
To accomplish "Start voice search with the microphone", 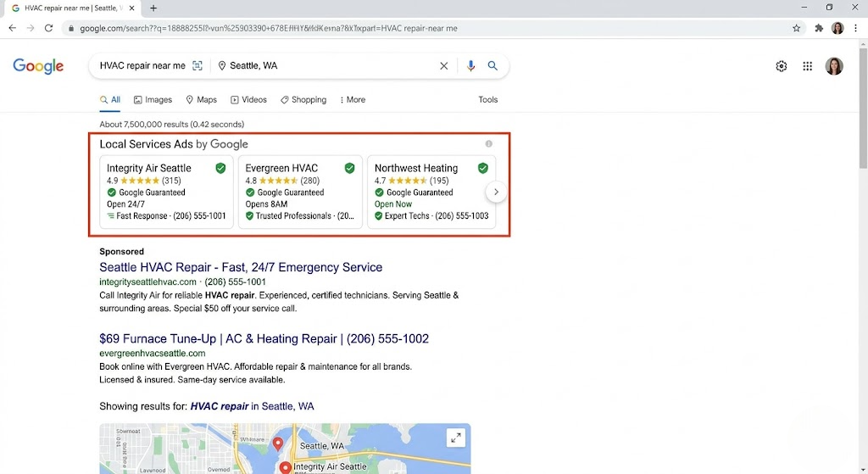I will point(470,66).
